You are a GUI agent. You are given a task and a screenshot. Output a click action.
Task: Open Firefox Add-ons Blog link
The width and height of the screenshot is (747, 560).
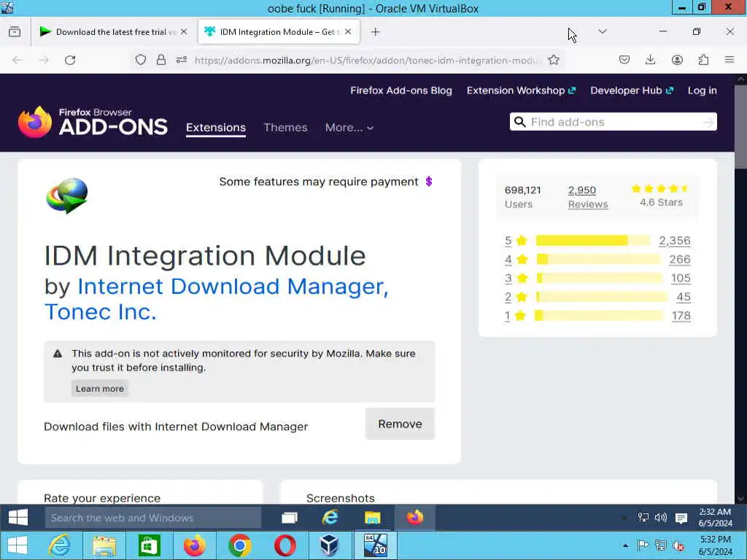401,90
